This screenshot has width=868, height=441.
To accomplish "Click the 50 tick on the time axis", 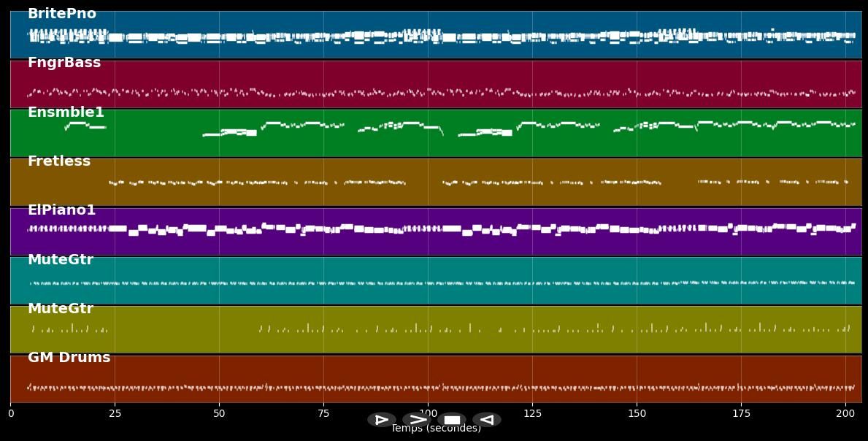I will [x=219, y=413].
